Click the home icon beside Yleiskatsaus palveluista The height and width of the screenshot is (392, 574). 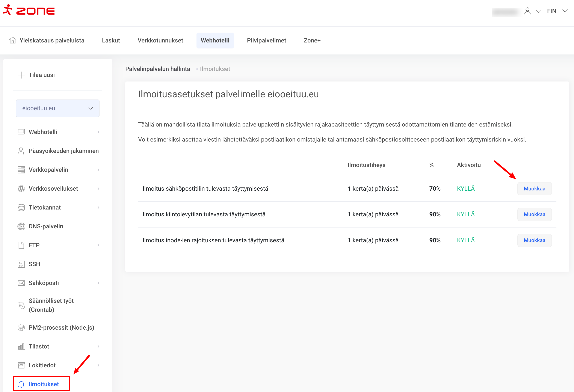13,40
